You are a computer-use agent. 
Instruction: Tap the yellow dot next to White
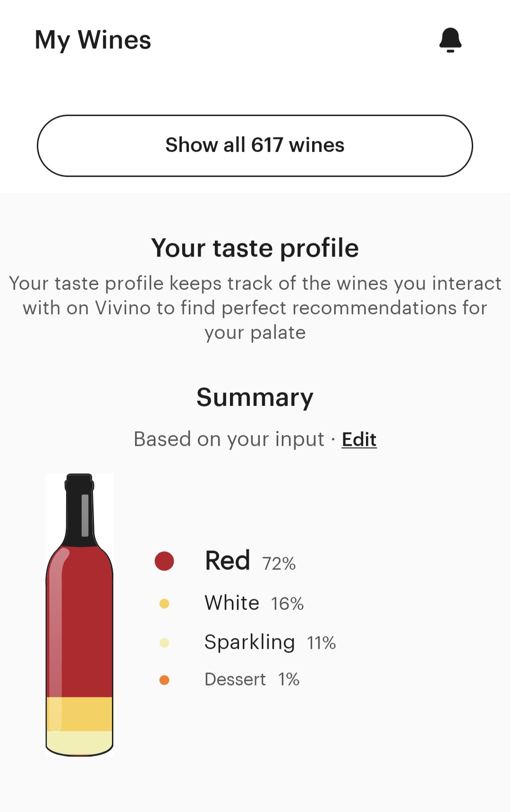pyautogui.click(x=164, y=603)
